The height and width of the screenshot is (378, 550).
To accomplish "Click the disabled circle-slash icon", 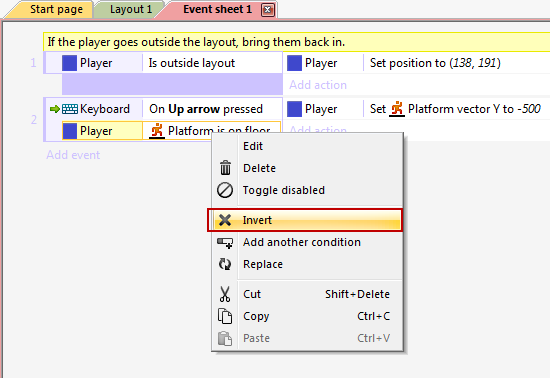I will tap(224, 190).
